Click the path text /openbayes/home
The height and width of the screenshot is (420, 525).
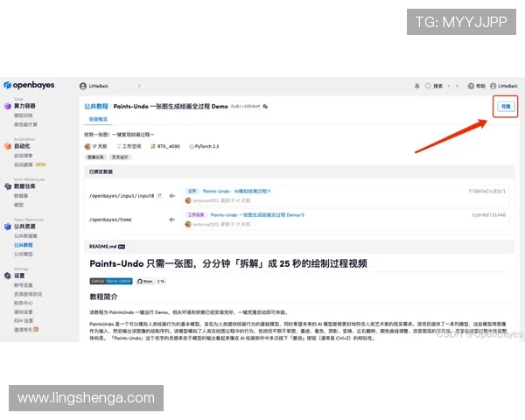[110, 220]
